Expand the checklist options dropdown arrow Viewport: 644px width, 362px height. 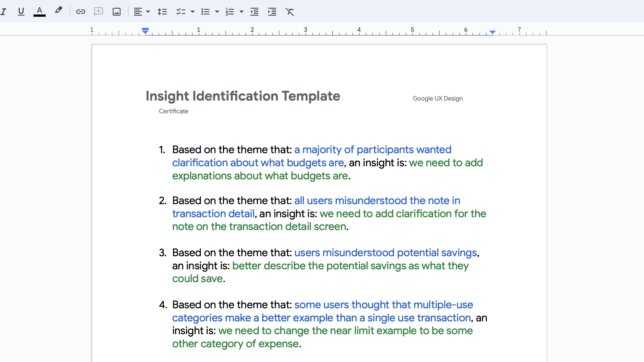[192, 12]
